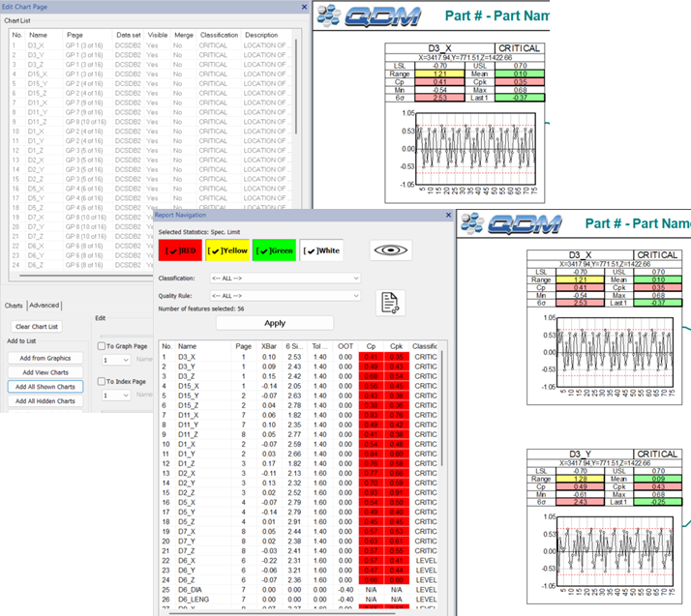Switch to the Advanced tab

pyautogui.click(x=45, y=306)
